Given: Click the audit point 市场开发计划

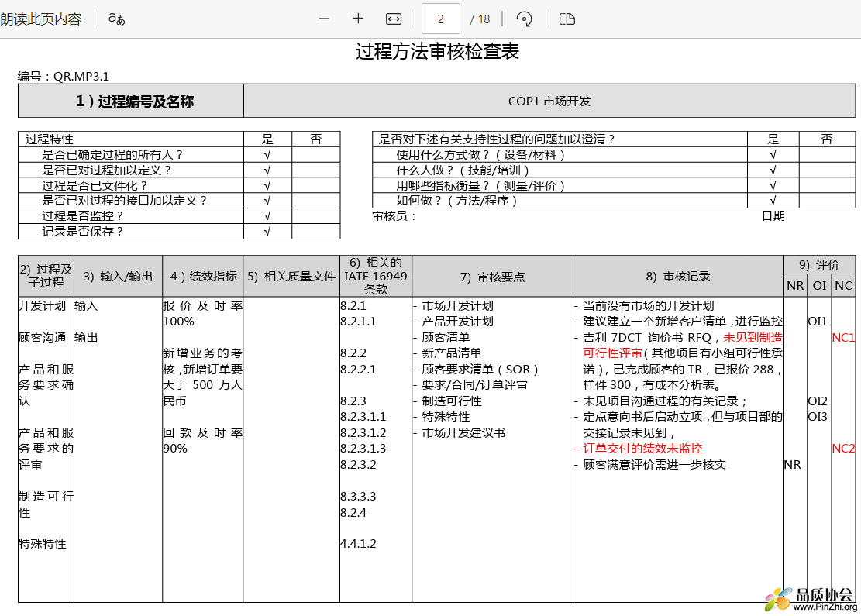Looking at the screenshot, I should (x=457, y=306).
